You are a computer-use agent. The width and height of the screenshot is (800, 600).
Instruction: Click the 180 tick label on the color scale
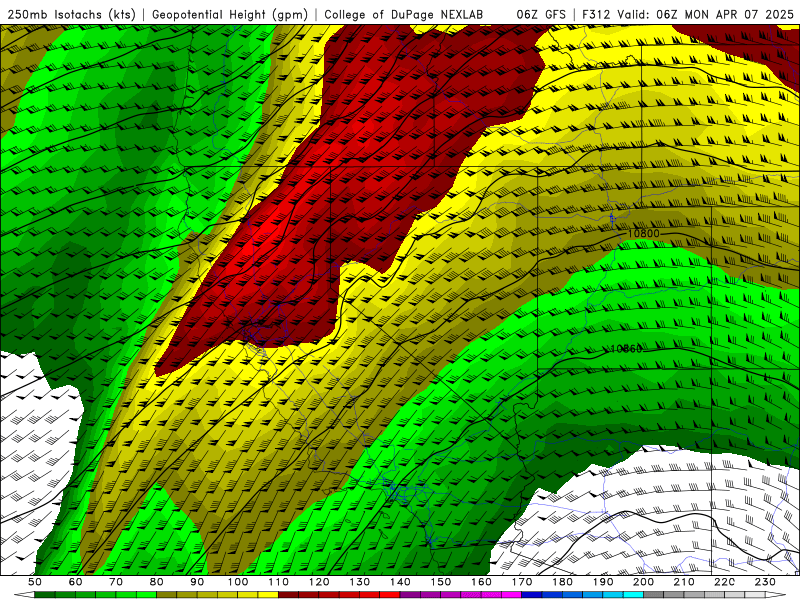click(563, 582)
